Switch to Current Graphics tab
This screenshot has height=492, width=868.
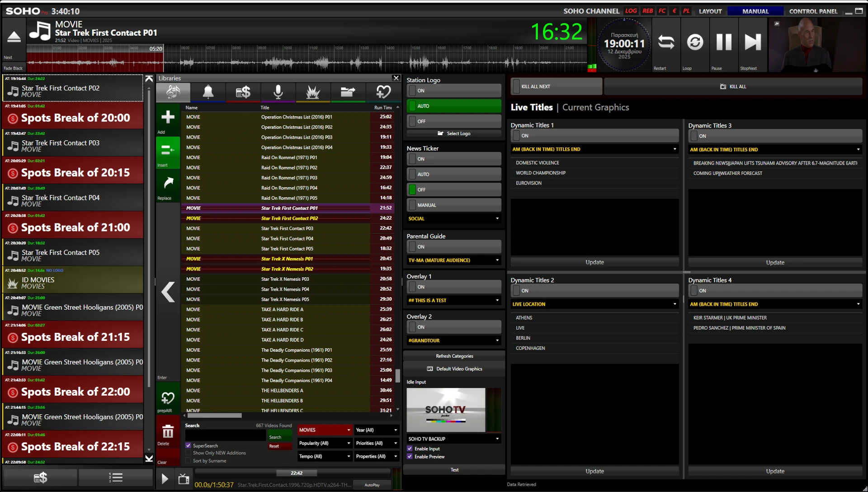point(595,108)
